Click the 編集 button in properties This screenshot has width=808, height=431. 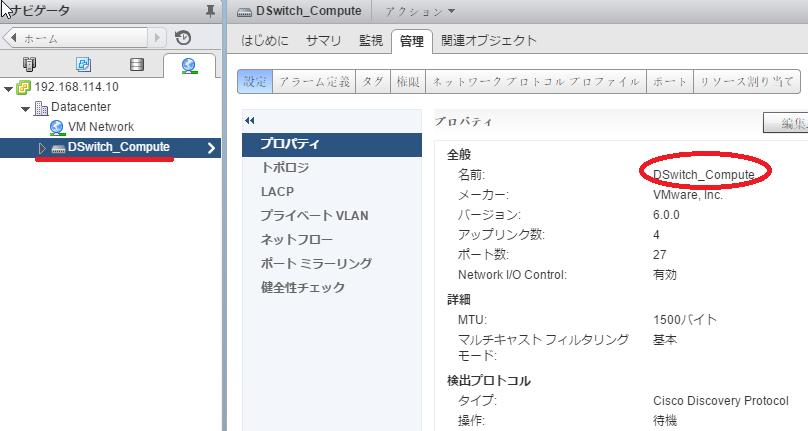pos(786,123)
